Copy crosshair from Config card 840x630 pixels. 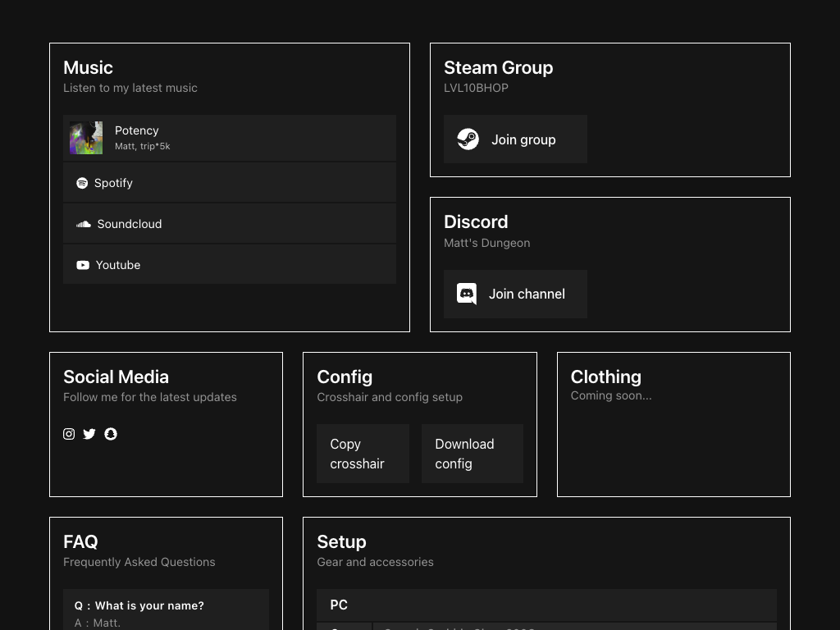click(x=363, y=454)
